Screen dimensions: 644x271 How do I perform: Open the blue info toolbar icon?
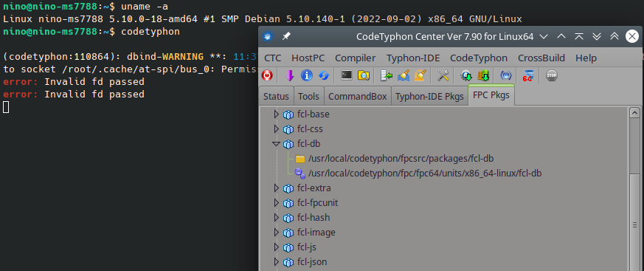[307, 75]
